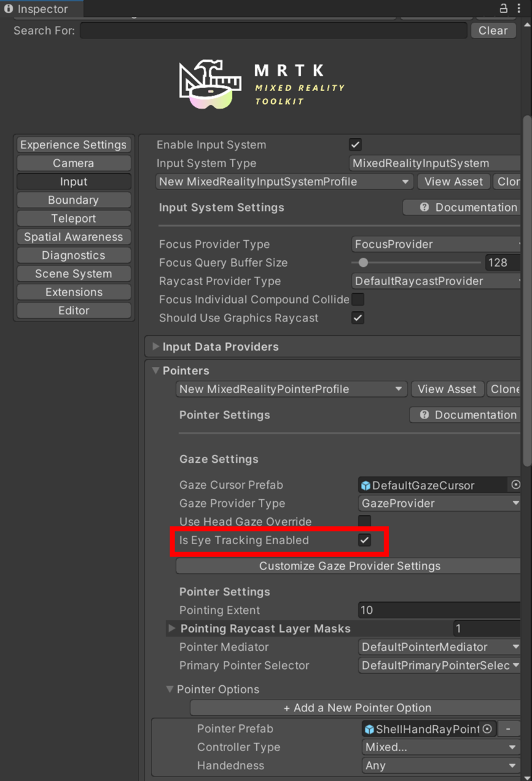Click Add a New Pointer Option
This screenshot has width=532, height=781.
[x=356, y=708]
